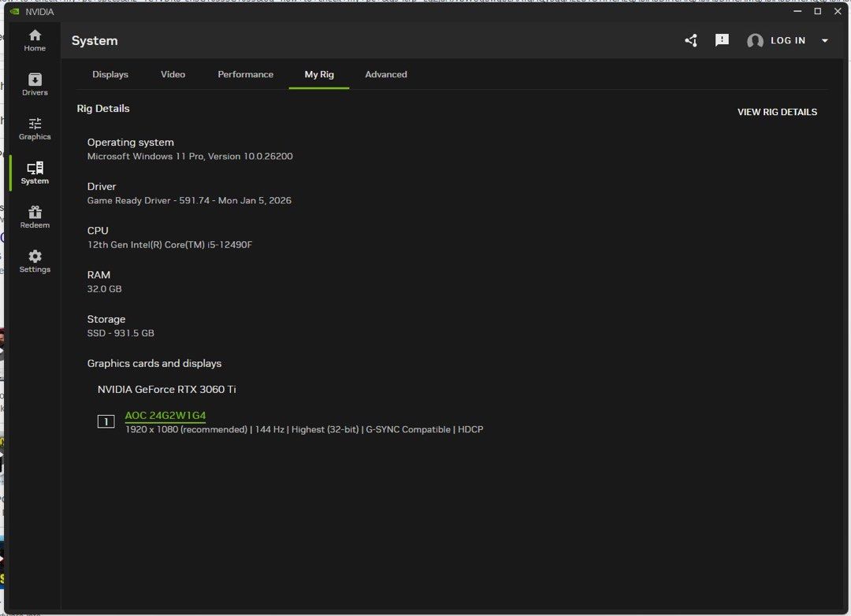Open Graphics settings in sidebar
Screen dimensions: 851x616
(x=35, y=129)
